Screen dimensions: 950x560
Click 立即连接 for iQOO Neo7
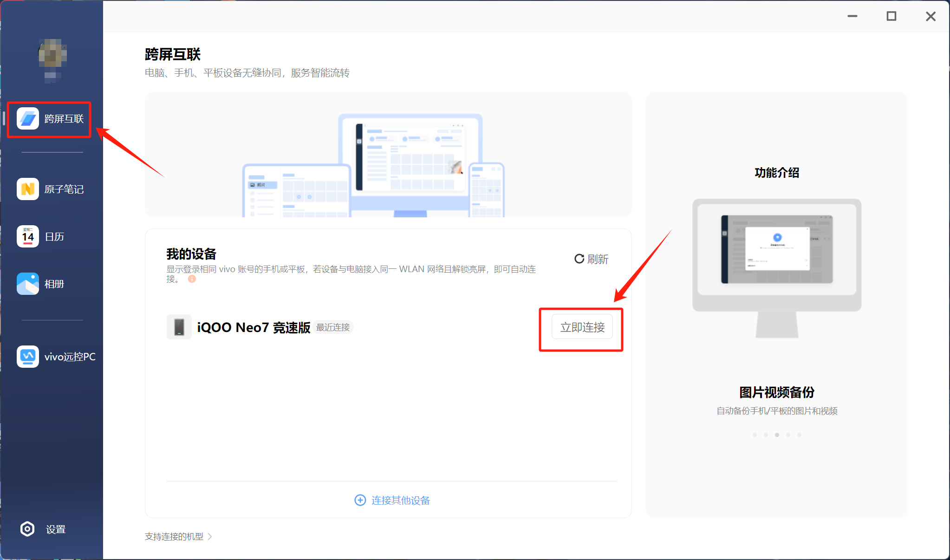(x=582, y=327)
